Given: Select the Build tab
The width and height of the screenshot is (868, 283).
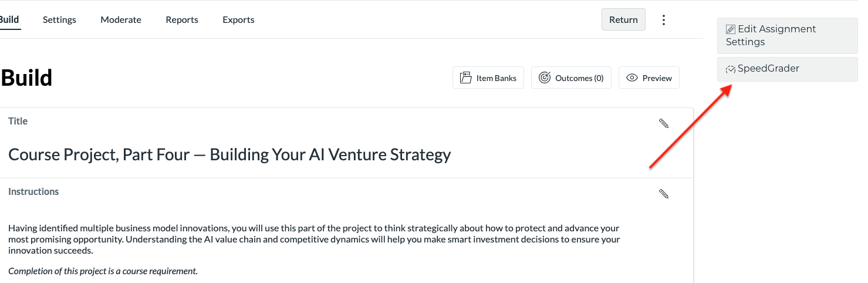Looking at the screenshot, I should click(9, 20).
